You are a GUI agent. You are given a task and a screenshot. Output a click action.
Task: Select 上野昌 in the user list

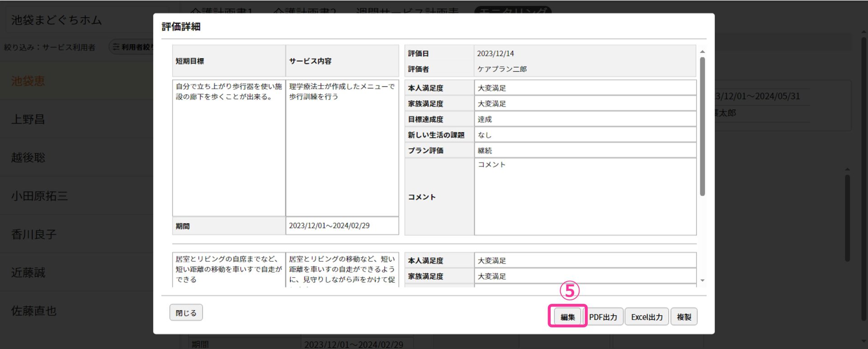pos(28,119)
